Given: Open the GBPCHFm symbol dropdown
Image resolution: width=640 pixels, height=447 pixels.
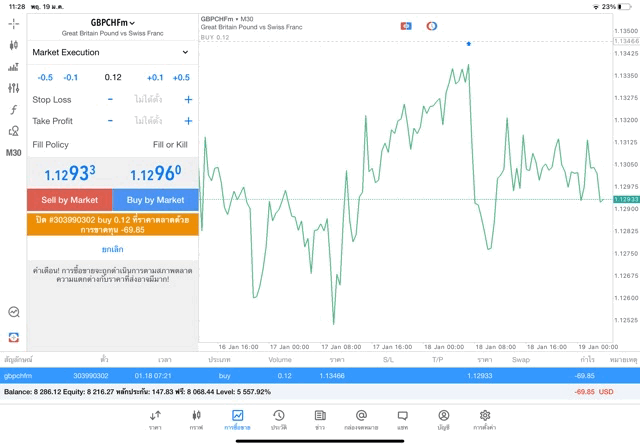Looking at the screenshot, I should click(x=113, y=23).
